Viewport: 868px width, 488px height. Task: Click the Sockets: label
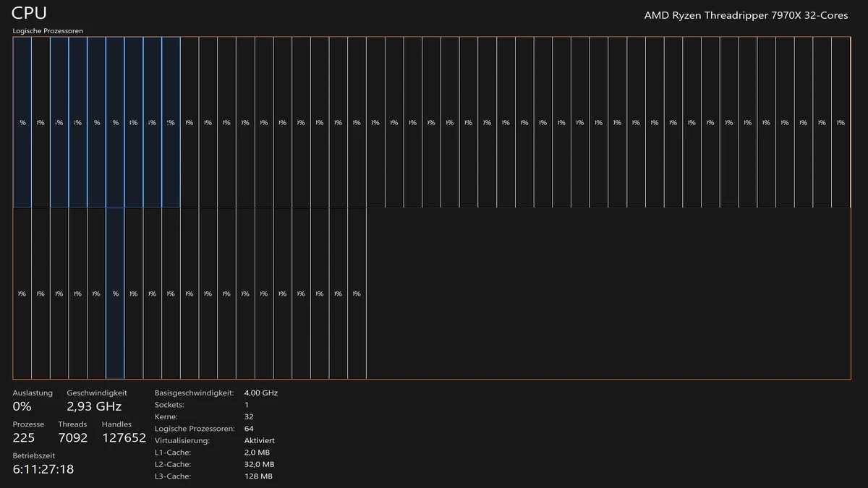(169, 405)
